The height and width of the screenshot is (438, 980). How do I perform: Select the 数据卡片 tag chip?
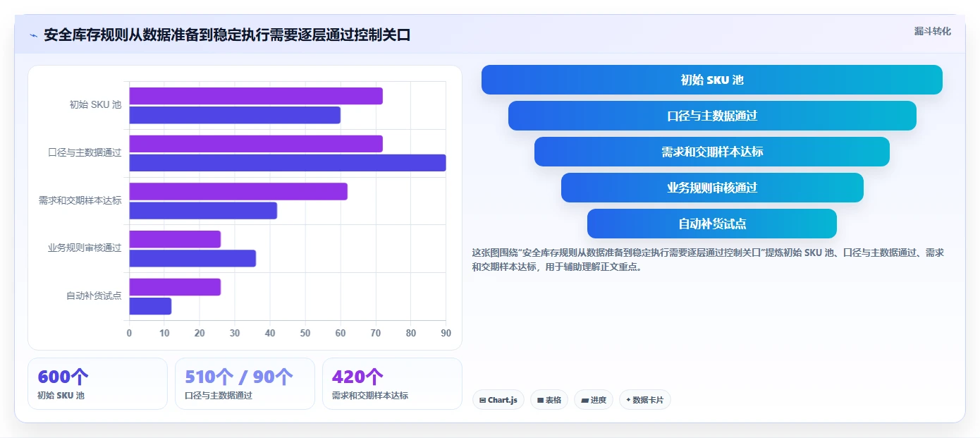(644, 400)
